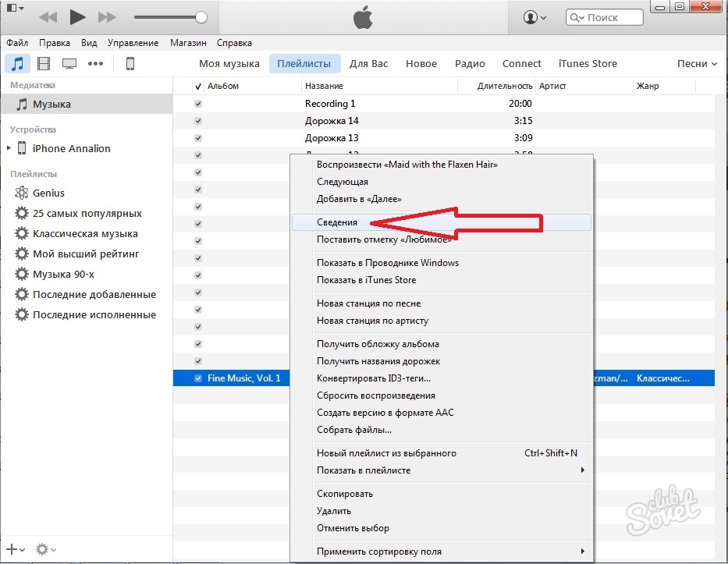This screenshot has height=564, width=728.
Task: Open the Music library icon
Action: (x=18, y=64)
